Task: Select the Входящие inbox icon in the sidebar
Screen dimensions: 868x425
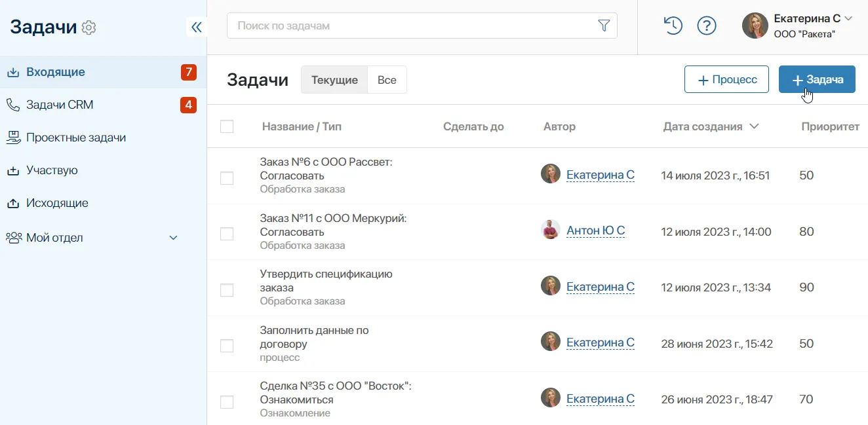Action: click(x=14, y=71)
